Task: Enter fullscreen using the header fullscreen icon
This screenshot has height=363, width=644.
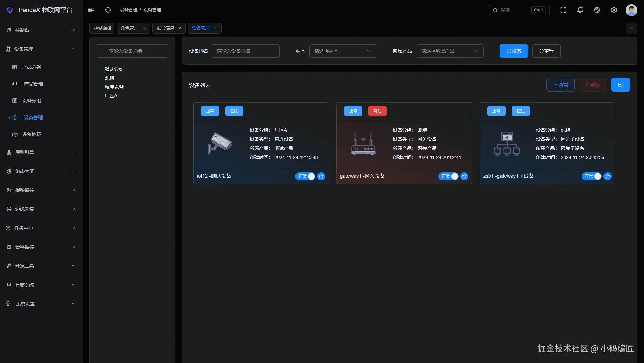Action: click(x=563, y=10)
